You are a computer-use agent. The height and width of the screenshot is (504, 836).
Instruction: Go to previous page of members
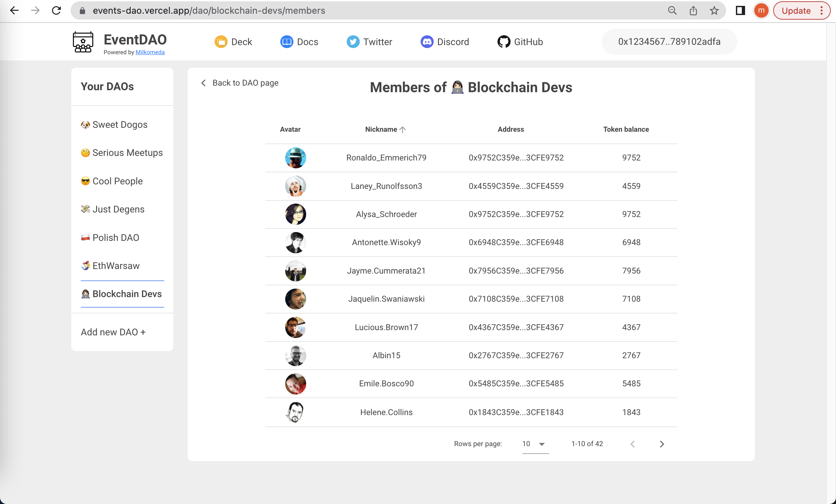[x=632, y=444]
